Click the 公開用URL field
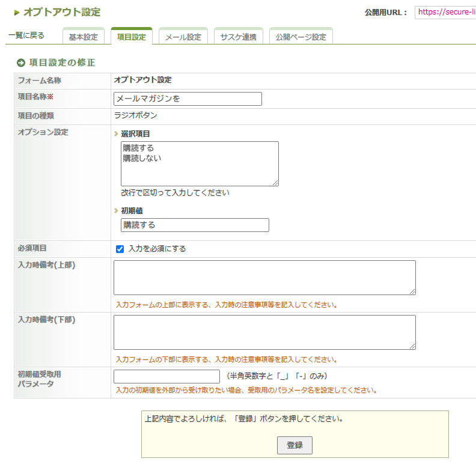Image resolution: width=476 pixels, height=470 pixels. (445, 13)
